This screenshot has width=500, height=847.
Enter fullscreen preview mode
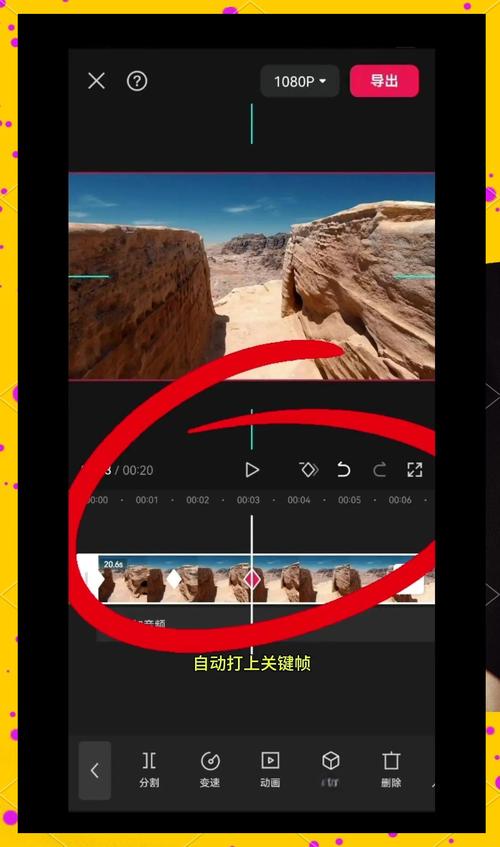coord(415,470)
